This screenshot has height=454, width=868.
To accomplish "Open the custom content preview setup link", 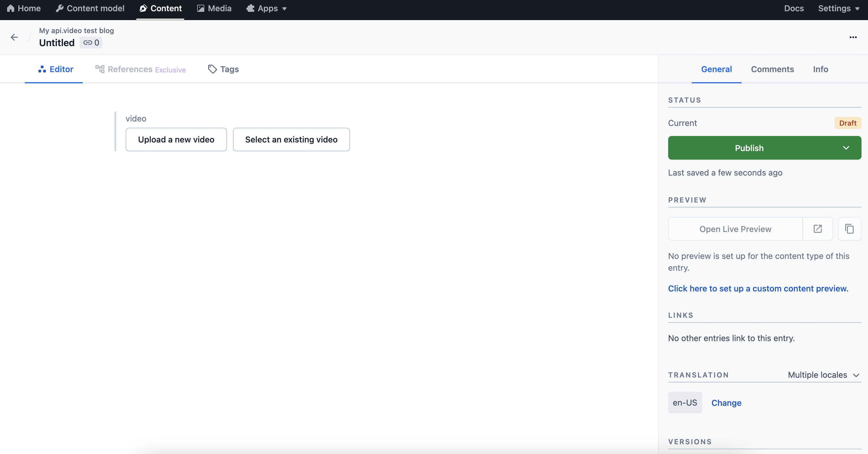I will (757, 289).
